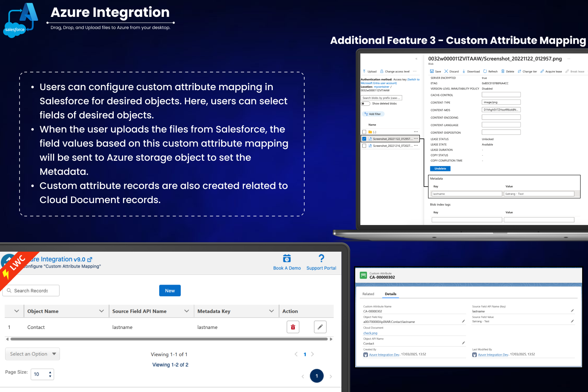
Task: Edit Object API Name pencil icon
Action: 463,343
